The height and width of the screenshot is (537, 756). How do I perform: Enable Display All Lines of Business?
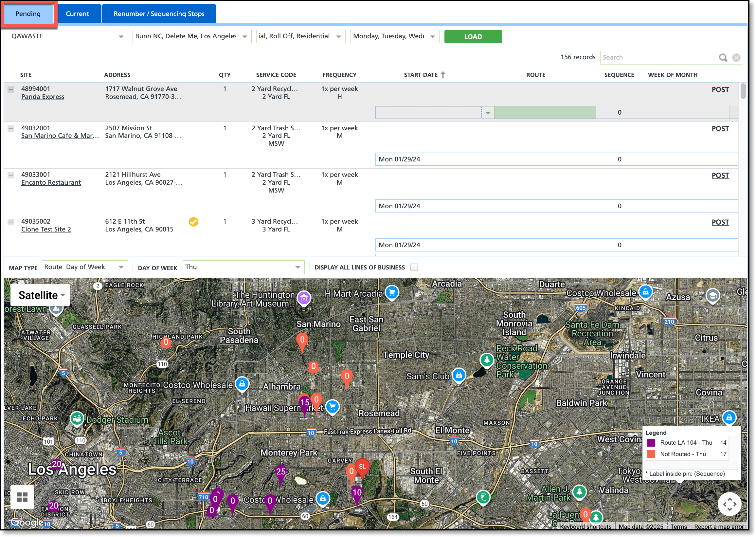414,268
